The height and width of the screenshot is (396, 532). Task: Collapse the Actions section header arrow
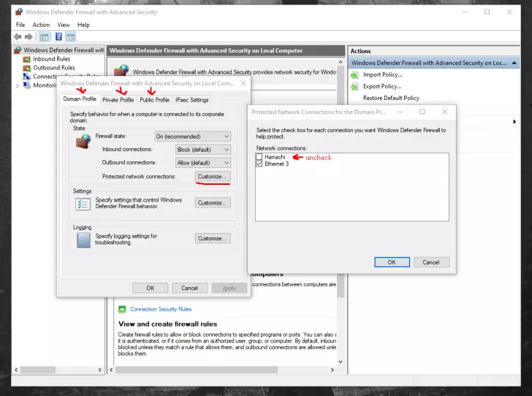[x=514, y=63]
